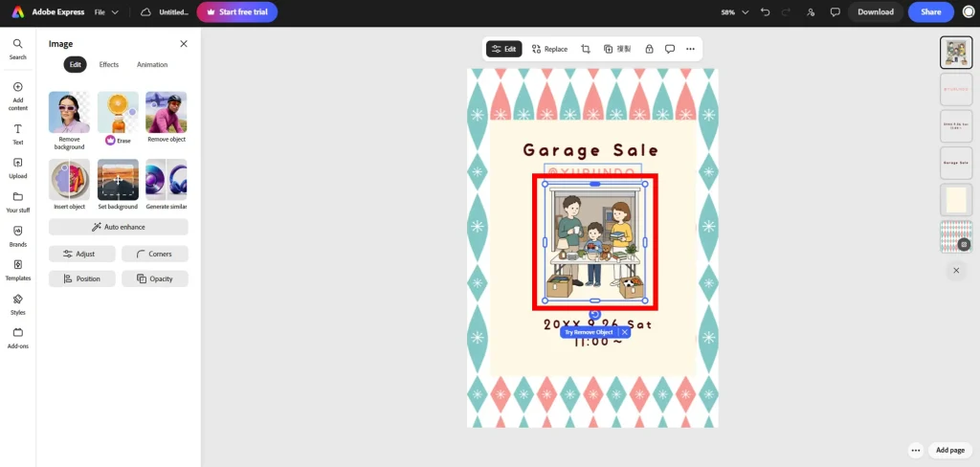Screen dimensions: 980x467
Task: Open the File menu
Action: [106, 11]
